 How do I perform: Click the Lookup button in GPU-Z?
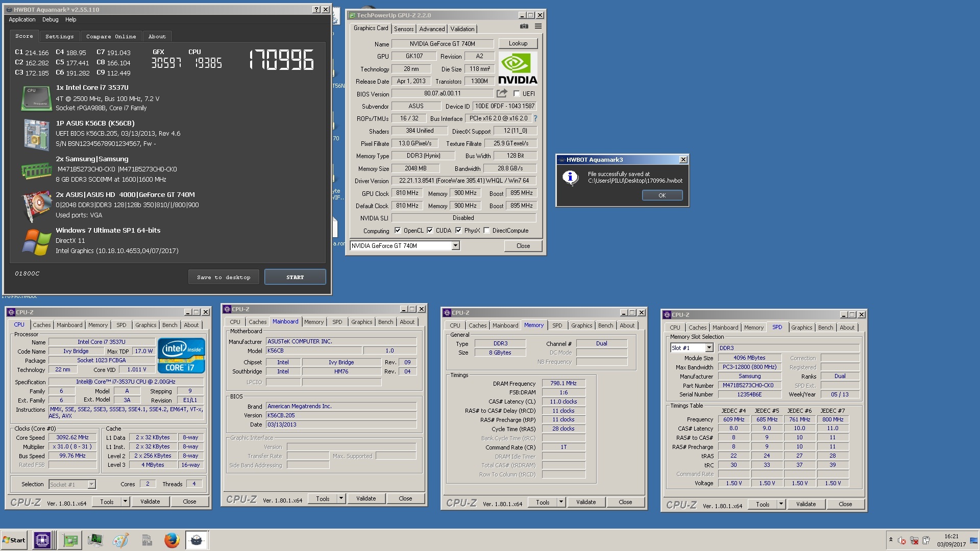(x=518, y=43)
